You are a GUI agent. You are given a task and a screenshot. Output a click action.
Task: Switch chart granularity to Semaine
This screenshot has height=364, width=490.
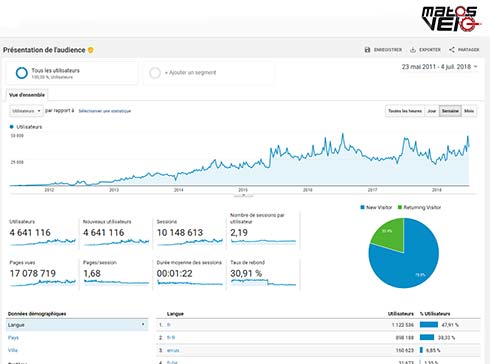pos(450,111)
